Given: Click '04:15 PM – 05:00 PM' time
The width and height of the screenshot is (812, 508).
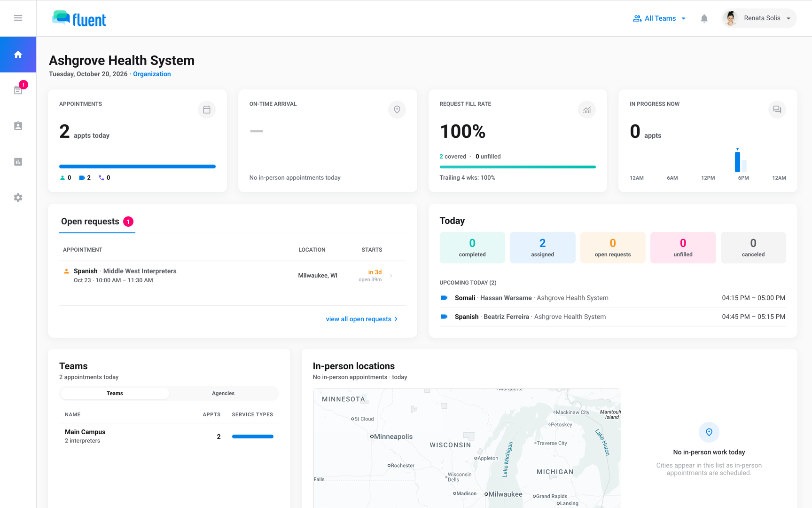Looking at the screenshot, I should (754, 298).
